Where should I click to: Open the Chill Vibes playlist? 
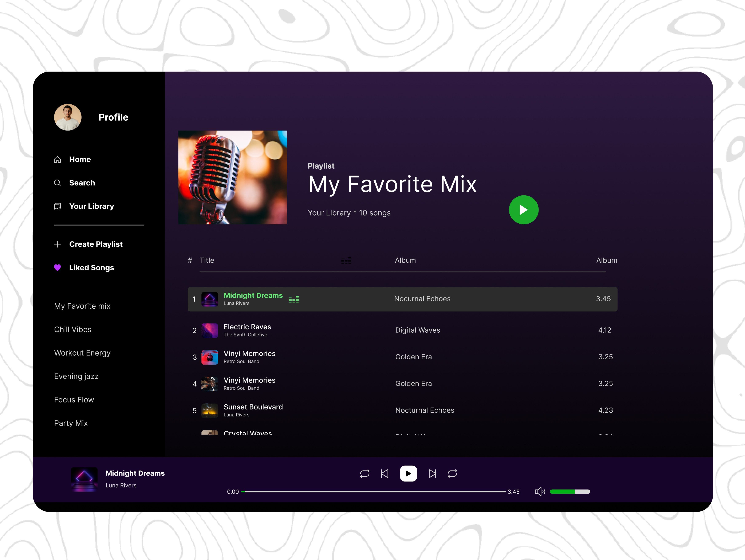click(x=73, y=329)
